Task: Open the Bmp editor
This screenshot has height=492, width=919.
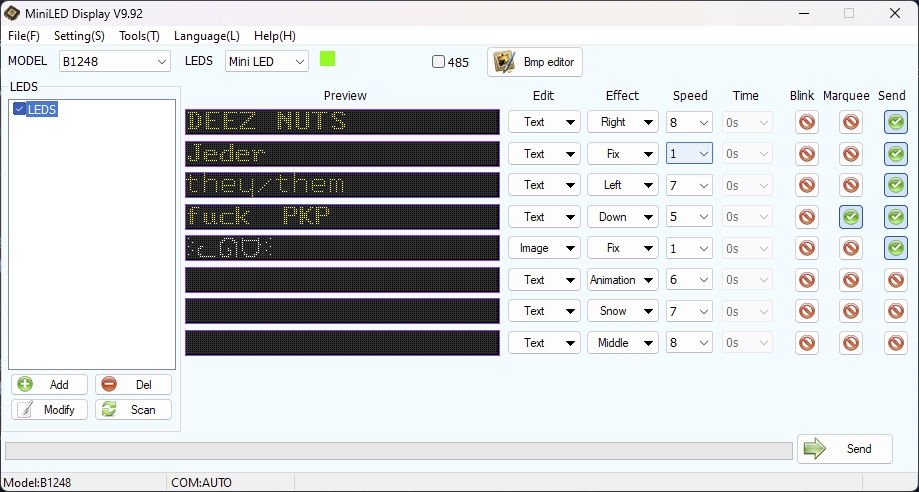Action: point(534,62)
